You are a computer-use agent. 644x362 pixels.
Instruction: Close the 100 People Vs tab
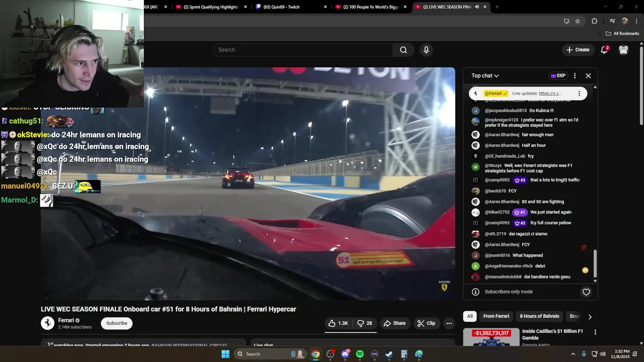point(405,7)
